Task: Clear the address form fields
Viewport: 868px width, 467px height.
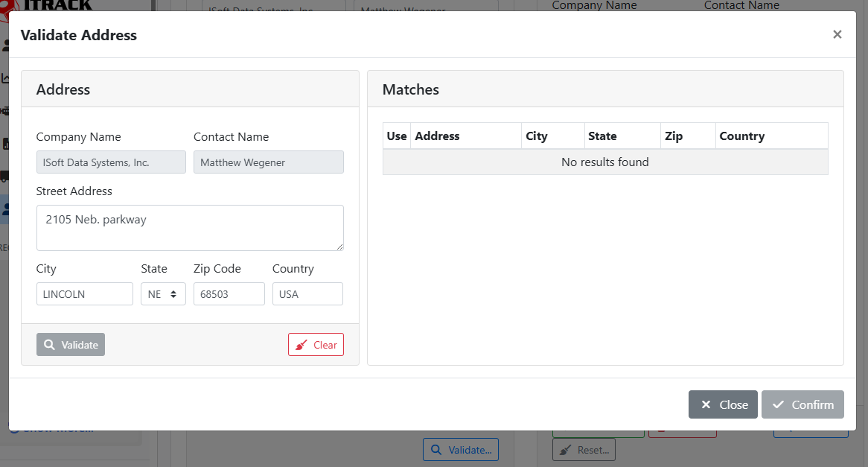Action: tap(316, 344)
